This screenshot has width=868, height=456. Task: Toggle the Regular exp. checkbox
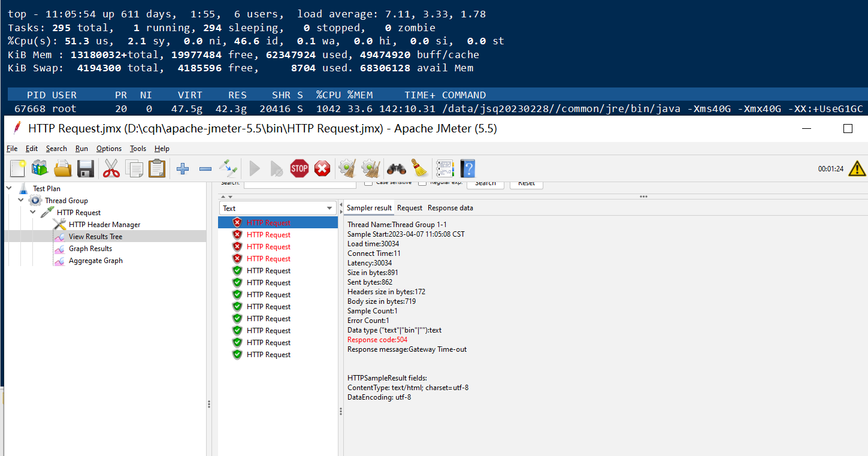click(422, 183)
